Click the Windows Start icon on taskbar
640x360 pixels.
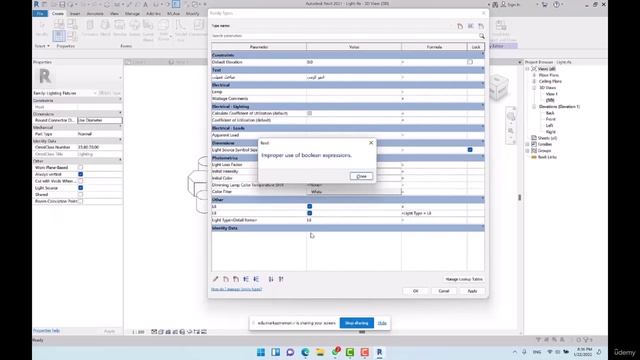point(261,352)
